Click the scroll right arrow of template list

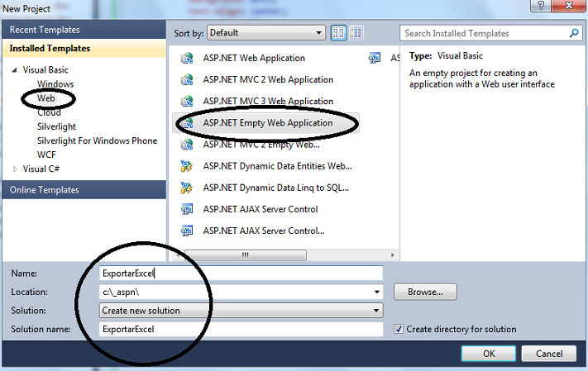coord(392,255)
